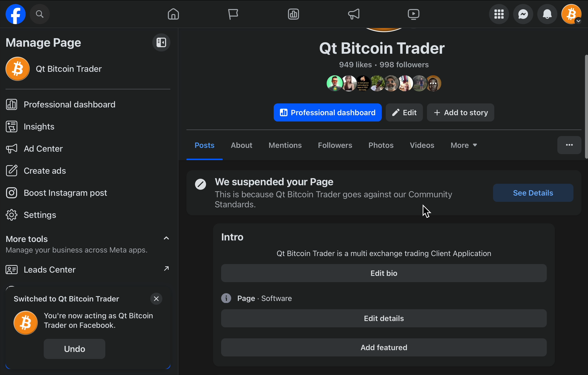Open Create ads in the sidebar
Image resolution: width=588 pixels, height=375 pixels.
[x=88, y=171]
